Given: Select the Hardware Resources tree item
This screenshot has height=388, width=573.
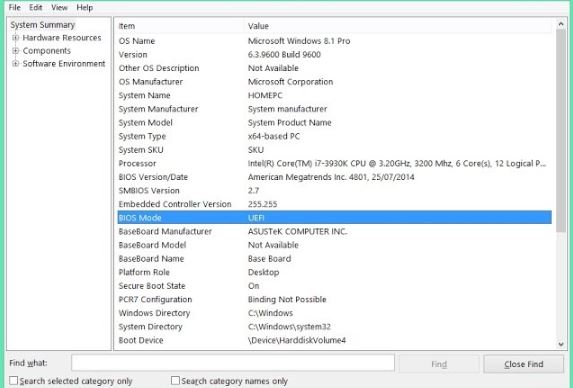Looking at the screenshot, I should coord(62,38).
